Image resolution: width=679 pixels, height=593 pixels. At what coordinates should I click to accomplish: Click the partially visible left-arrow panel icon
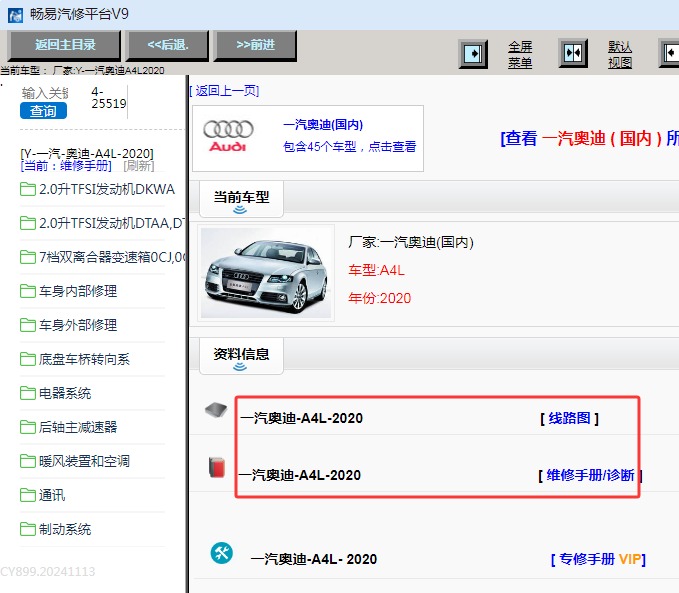coord(669,53)
